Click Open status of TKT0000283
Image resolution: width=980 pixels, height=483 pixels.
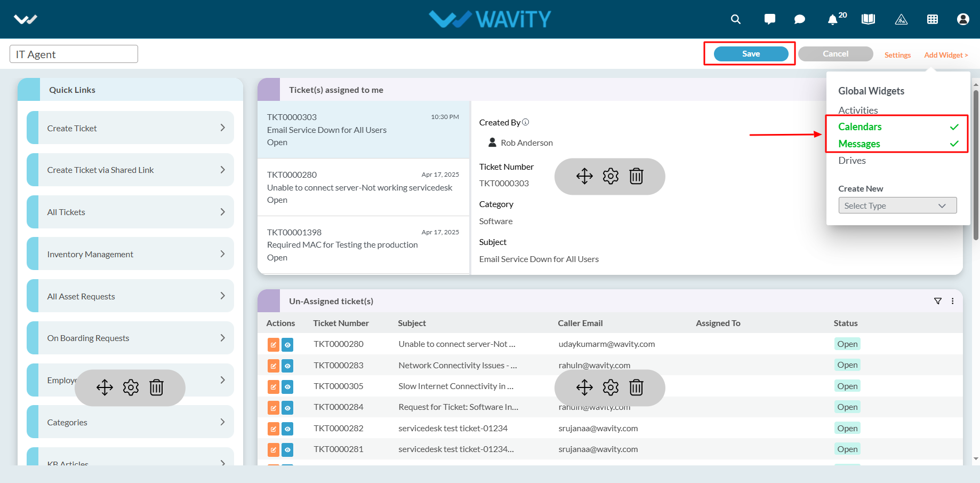(x=847, y=365)
